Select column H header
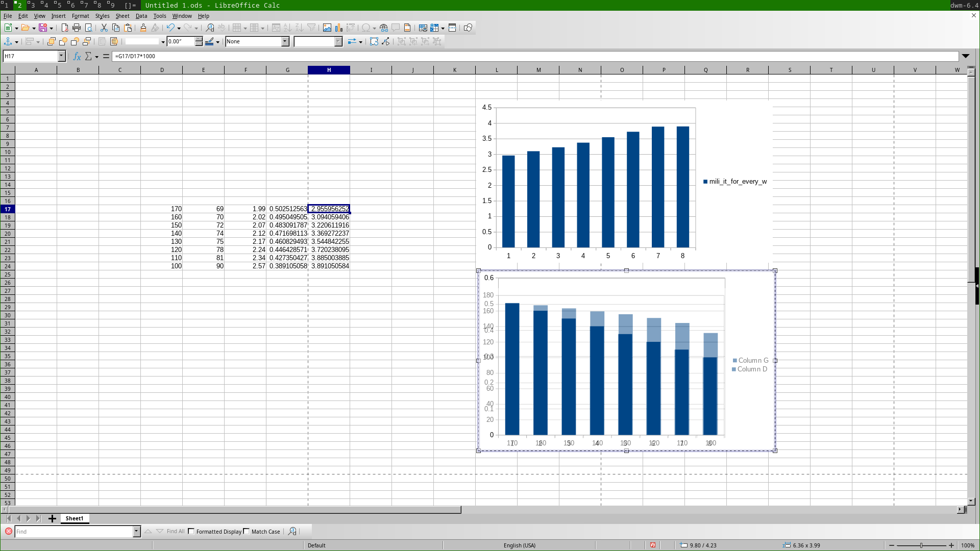 [329, 70]
